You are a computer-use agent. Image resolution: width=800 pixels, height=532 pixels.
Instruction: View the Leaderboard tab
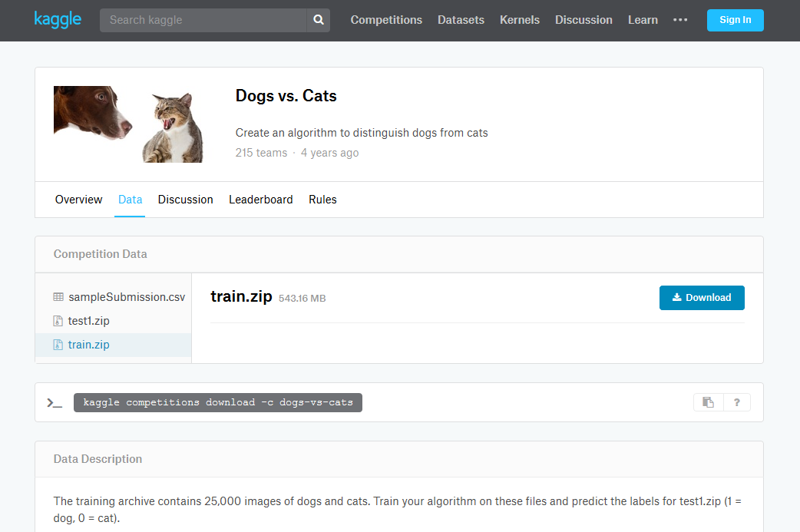point(261,200)
